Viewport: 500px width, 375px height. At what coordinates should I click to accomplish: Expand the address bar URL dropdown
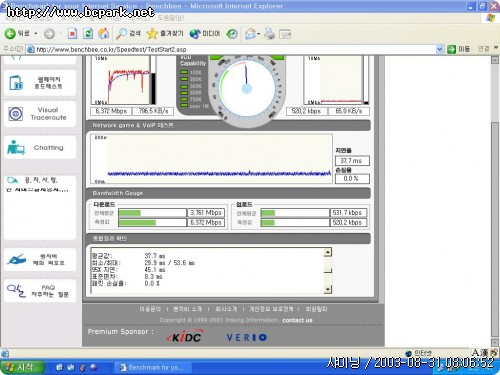tap(440, 49)
